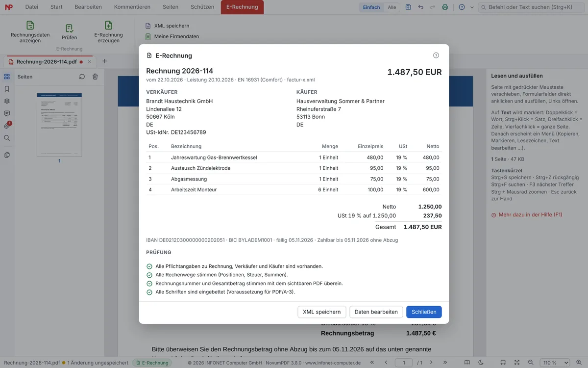Open the comments sidebar panel
Image resolution: width=588 pixels, height=368 pixels.
[7, 113]
